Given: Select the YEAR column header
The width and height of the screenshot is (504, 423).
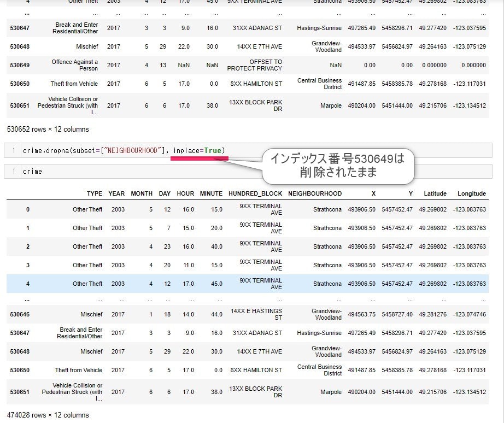Looking at the screenshot, I should click(x=116, y=193).
